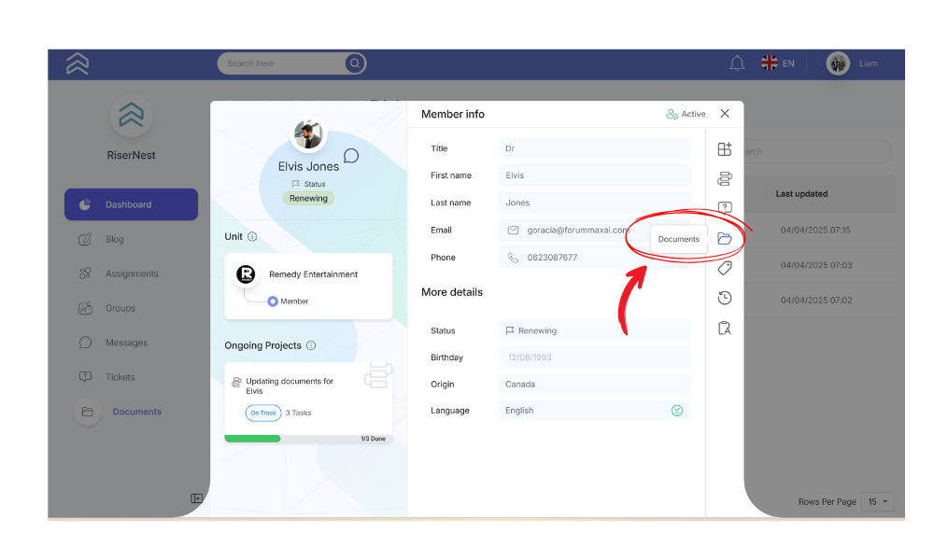
Task: Click the row dated 04/04/2025 07:15
Action: coord(815,230)
